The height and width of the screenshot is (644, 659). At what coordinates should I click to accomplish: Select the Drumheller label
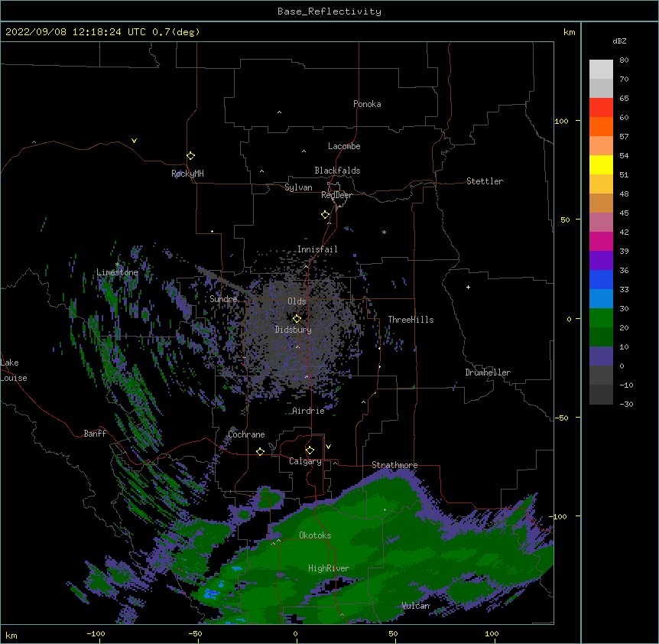[488, 372]
